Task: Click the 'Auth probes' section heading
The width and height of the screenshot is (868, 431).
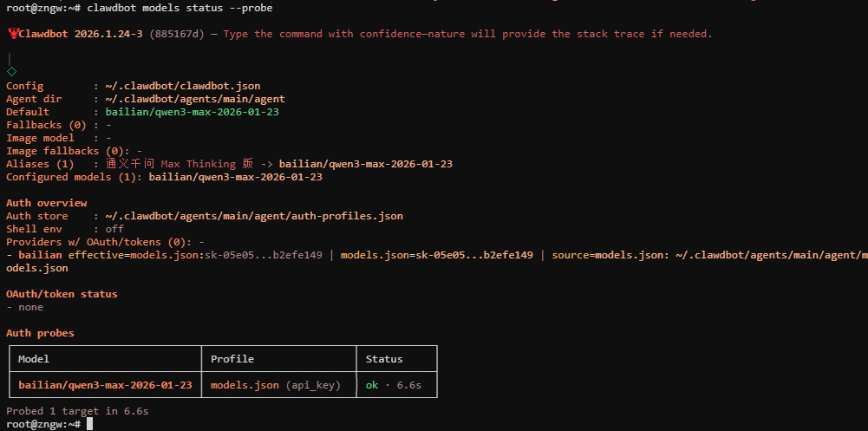Action: tap(41, 333)
